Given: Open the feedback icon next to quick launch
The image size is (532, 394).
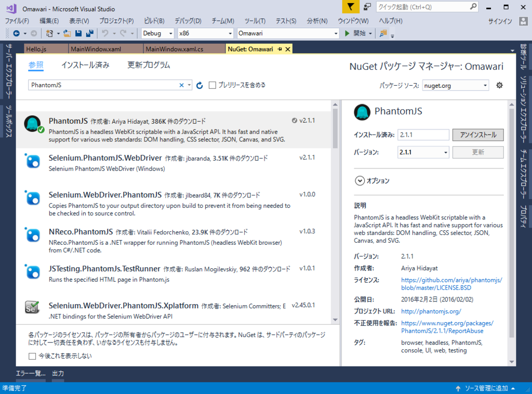Looking at the screenshot, I should [x=367, y=7].
